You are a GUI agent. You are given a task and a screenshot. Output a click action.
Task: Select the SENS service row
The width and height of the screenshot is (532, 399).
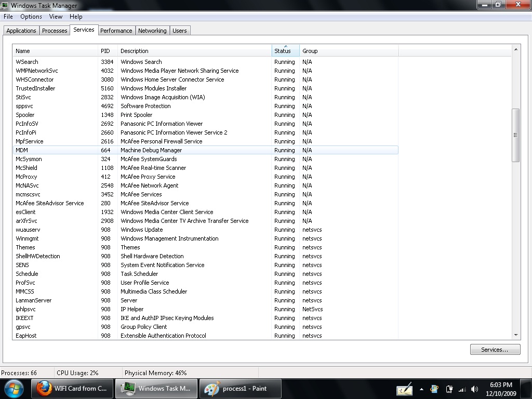[x=205, y=264]
